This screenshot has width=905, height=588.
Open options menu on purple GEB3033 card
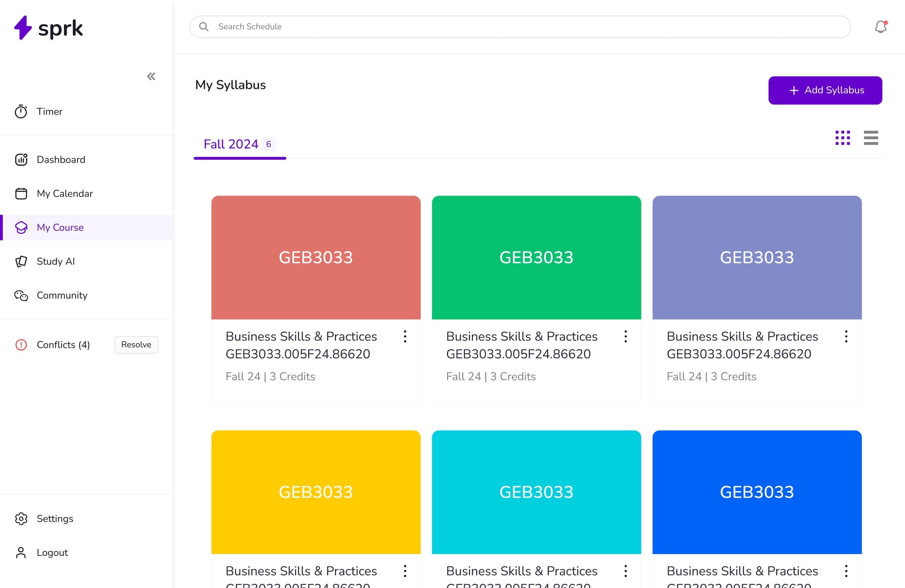[846, 336]
